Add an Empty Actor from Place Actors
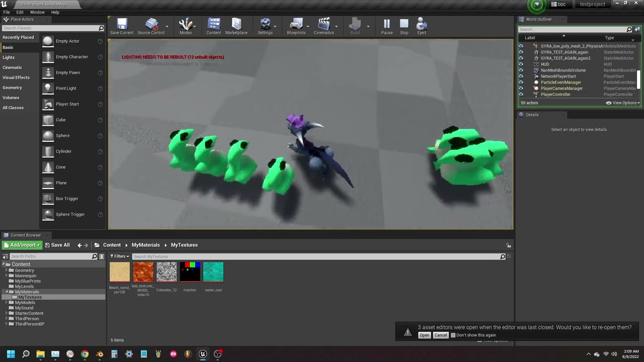Screen dimensions: 644x362 coord(72,41)
